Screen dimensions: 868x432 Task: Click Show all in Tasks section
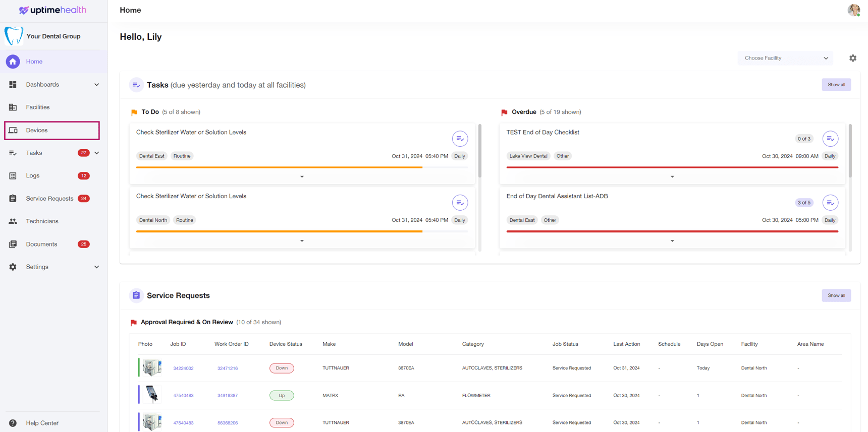(836, 85)
